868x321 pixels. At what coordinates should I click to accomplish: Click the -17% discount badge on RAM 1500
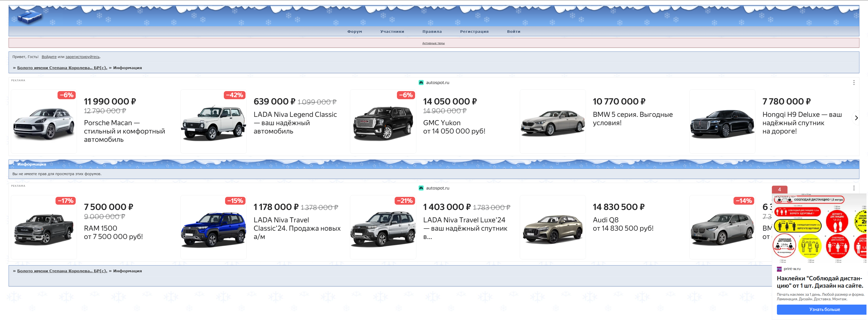(65, 201)
